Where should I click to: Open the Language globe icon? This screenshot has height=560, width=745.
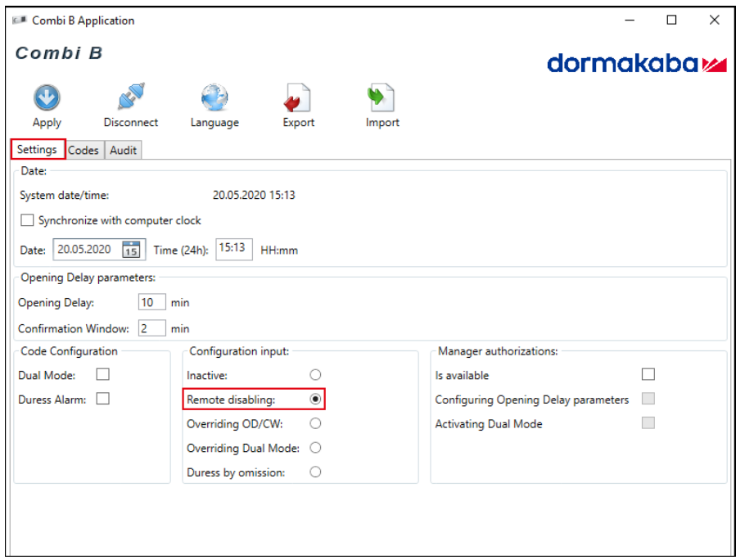pyautogui.click(x=214, y=97)
